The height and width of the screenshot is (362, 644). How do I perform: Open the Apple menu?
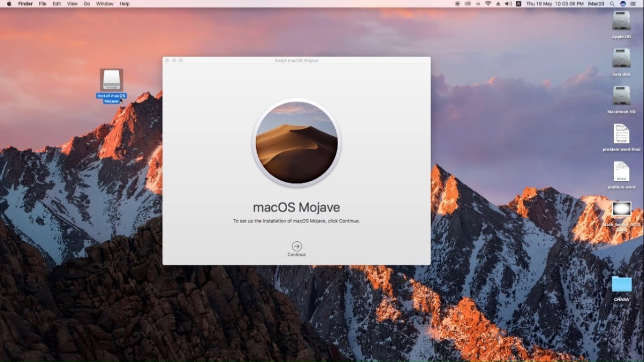9,4
